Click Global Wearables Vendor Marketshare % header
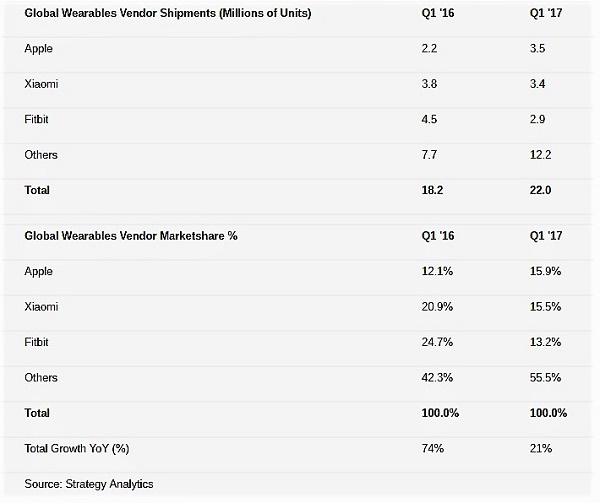Viewport: 600px width, 503px height. click(x=131, y=236)
